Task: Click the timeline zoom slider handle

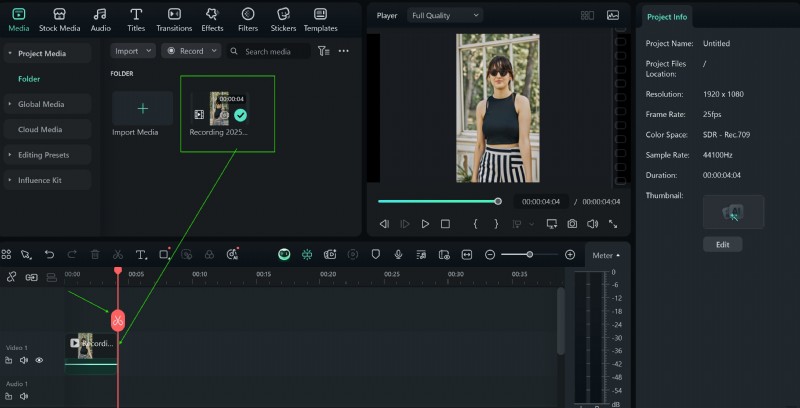Action: [x=529, y=255]
